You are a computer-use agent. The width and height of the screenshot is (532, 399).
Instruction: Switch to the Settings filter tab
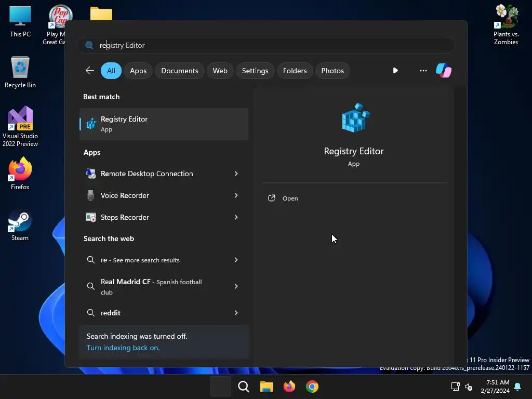[255, 71]
